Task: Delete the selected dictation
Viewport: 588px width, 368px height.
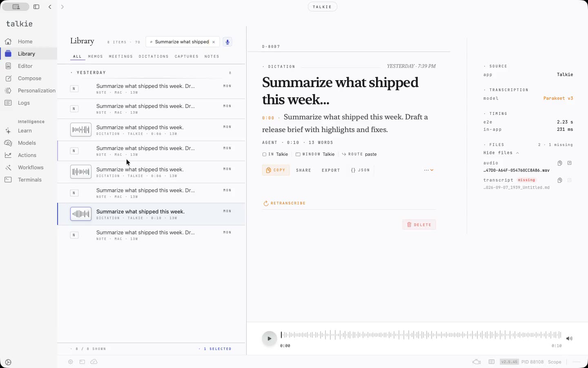Action: pyautogui.click(x=419, y=224)
